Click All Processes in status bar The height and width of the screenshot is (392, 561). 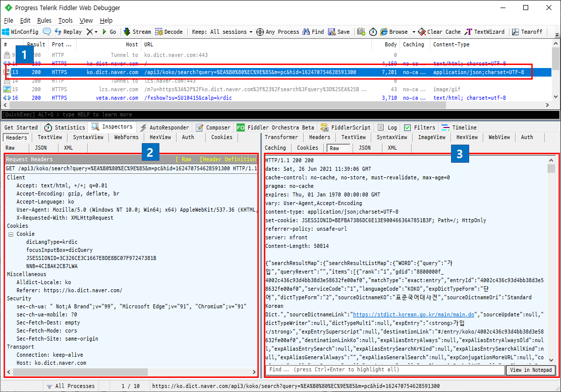tap(71, 386)
